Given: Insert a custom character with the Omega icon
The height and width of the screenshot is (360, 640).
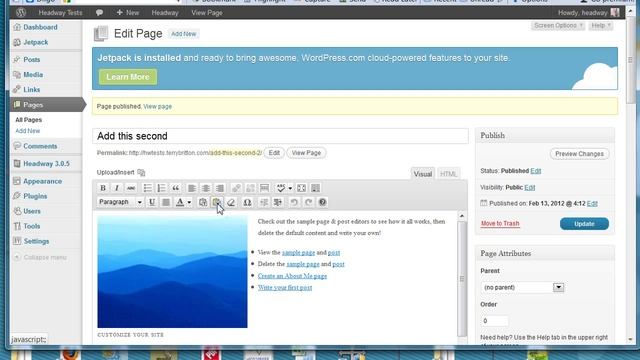Looking at the screenshot, I should click(247, 202).
